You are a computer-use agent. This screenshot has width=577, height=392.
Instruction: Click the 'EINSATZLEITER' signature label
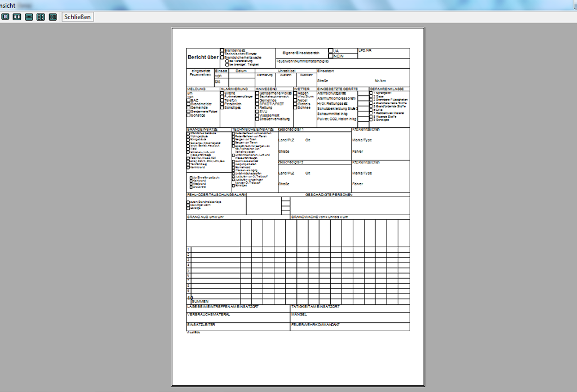click(x=201, y=325)
